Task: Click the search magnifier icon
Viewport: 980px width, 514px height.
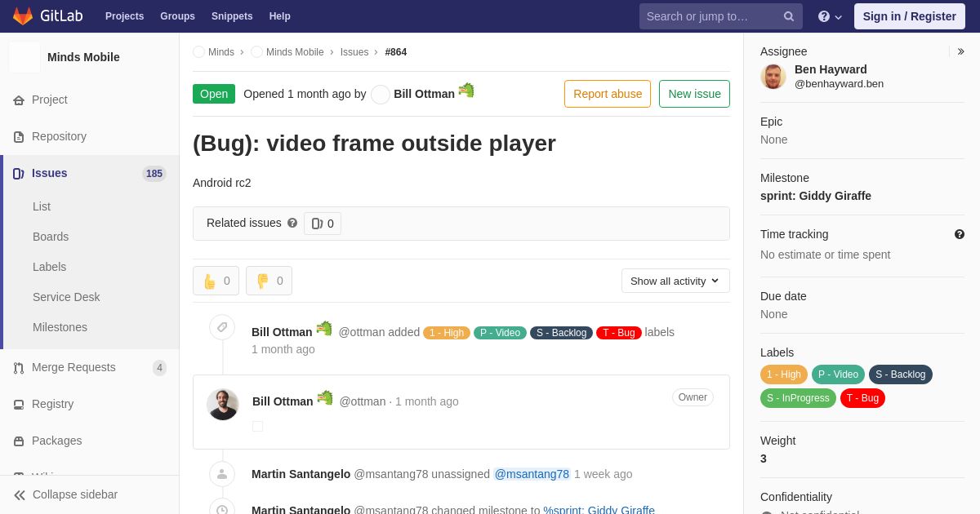Action: pyautogui.click(x=789, y=16)
